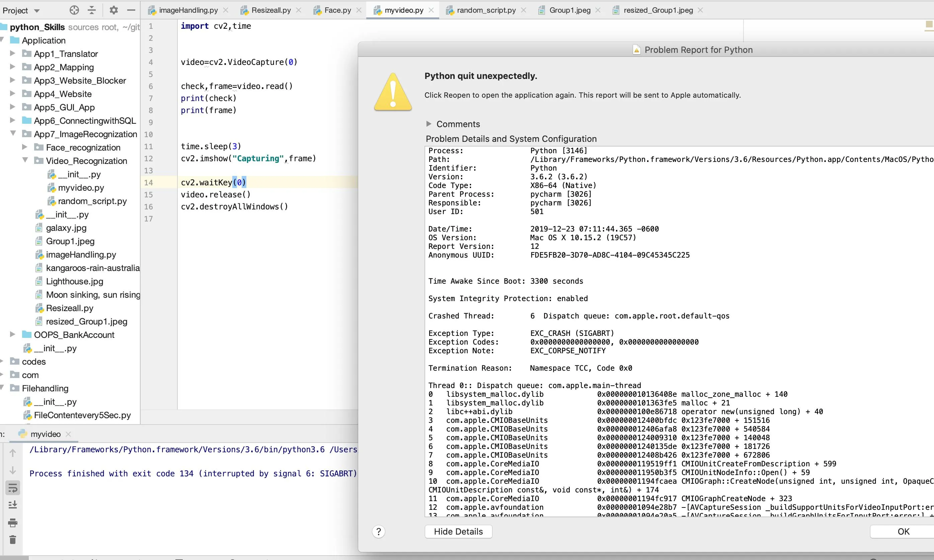Select Group1.jpeg in project tree
Screen dimensions: 934x560
(70, 241)
